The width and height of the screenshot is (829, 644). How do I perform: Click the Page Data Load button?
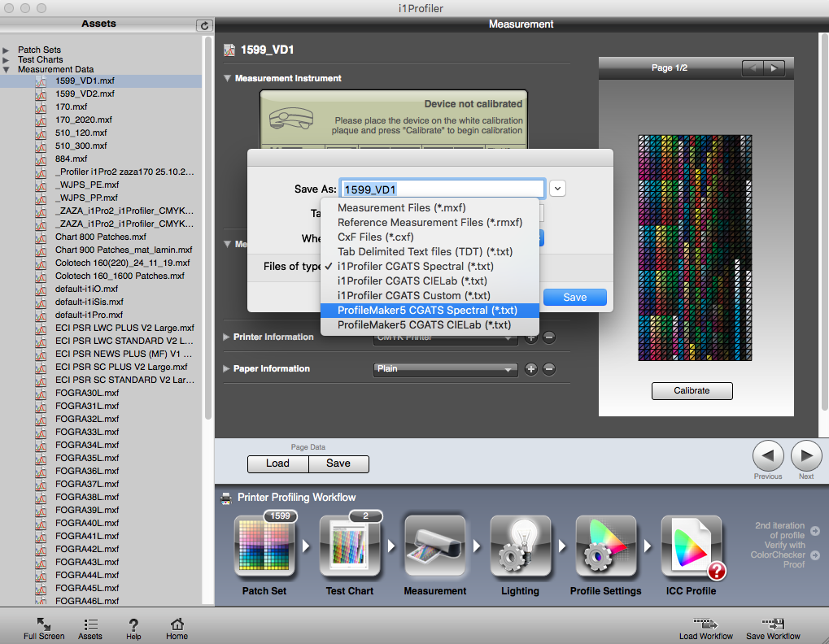coord(278,463)
